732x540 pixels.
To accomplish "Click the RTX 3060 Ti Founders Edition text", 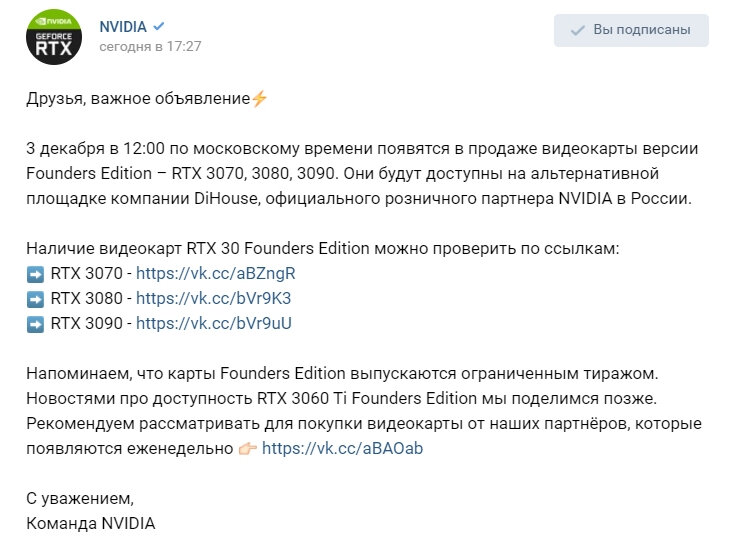I will coord(367,399).
